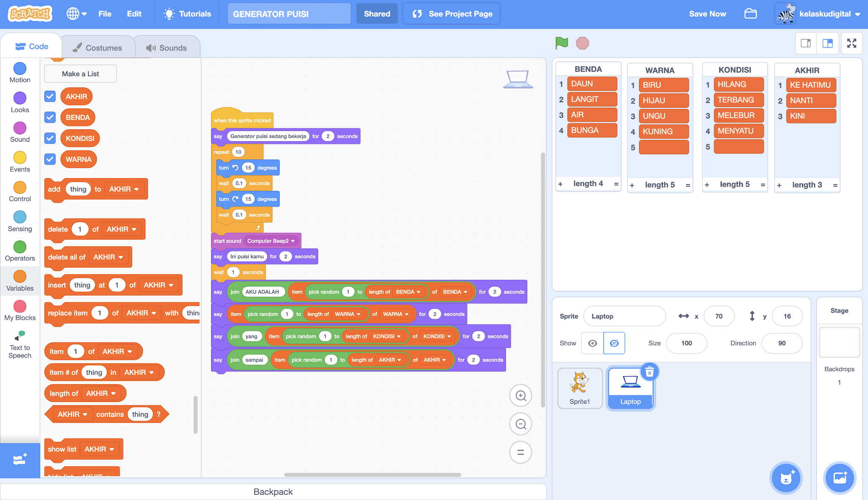Show the sprite with eye icon
868x500 pixels.
click(x=593, y=343)
